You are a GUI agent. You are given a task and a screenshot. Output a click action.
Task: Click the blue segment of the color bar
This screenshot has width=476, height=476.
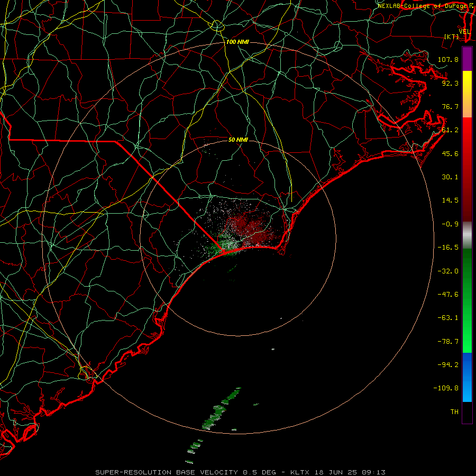tap(467, 377)
